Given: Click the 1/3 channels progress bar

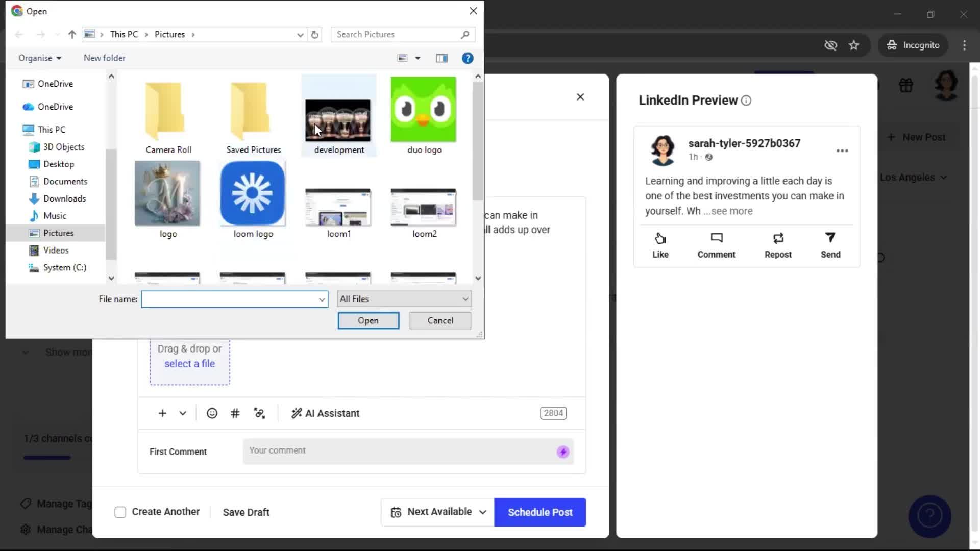Looking at the screenshot, I should click(x=46, y=458).
